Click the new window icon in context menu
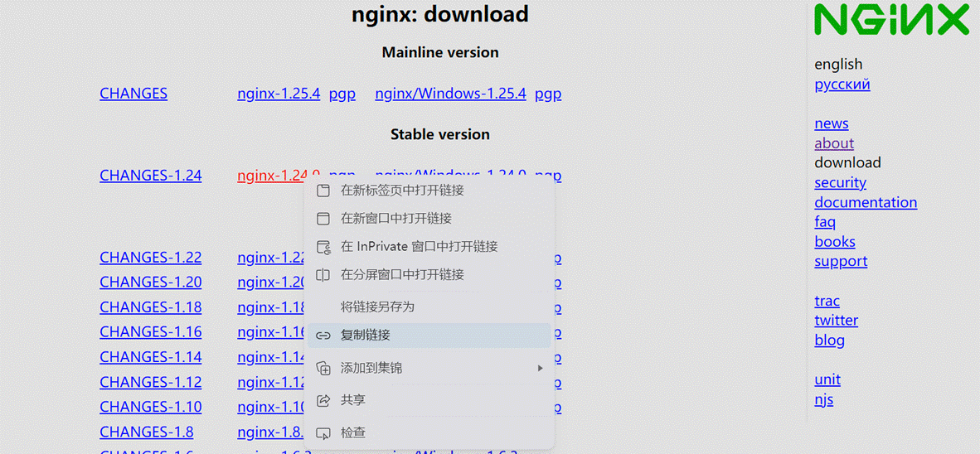Image resolution: width=980 pixels, height=454 pixels. click(x=323, y=219)
